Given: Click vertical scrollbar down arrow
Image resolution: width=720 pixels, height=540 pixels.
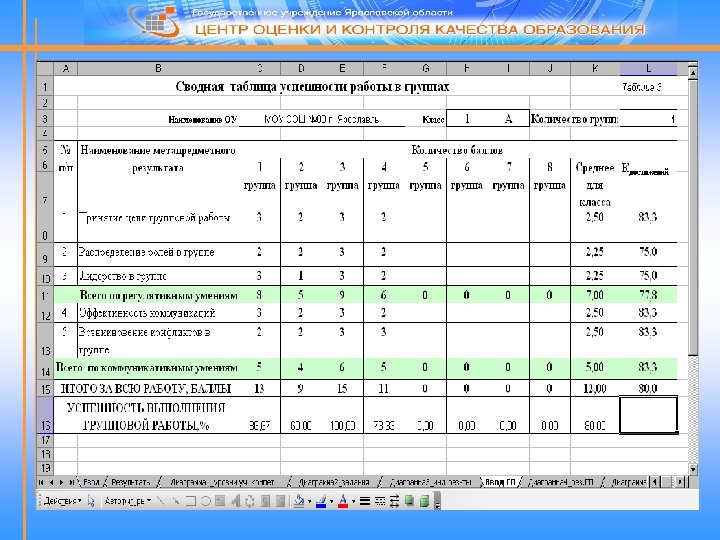Looking at the screenshot, I should pos(693,469).
